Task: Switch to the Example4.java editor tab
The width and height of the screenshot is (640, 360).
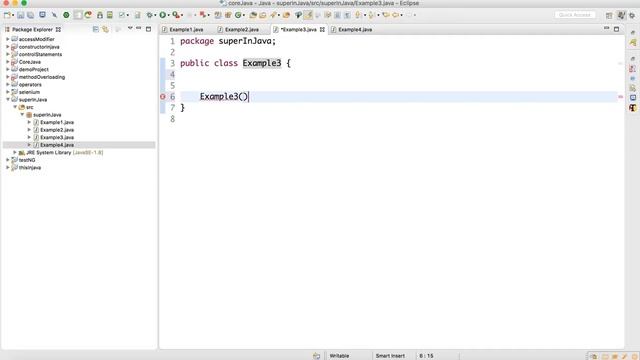Action: (x=355, y=29)
